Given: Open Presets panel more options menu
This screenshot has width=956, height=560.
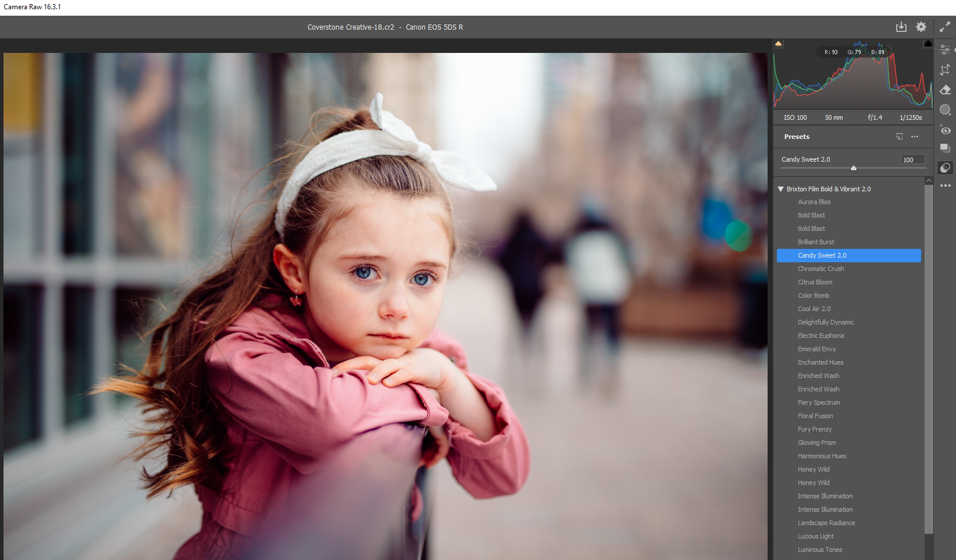Looking at the screenshot, I should coord(915,137).
